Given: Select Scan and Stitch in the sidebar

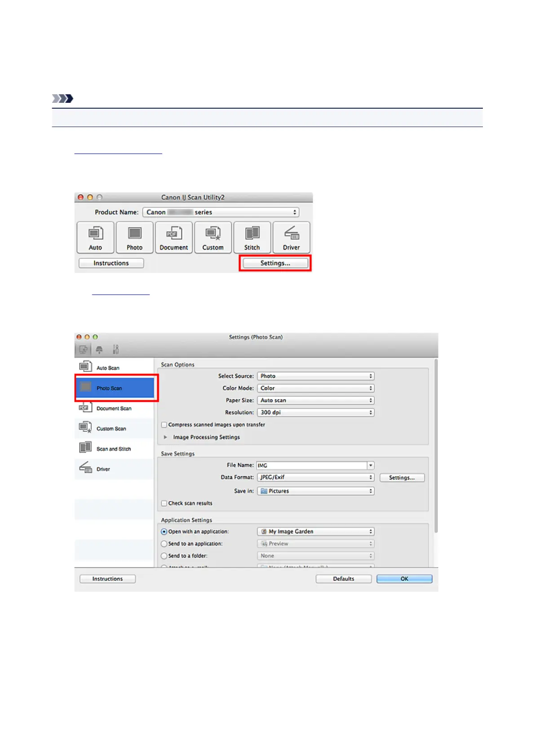Looking at the screenshot, I should [x=114, y=448].
